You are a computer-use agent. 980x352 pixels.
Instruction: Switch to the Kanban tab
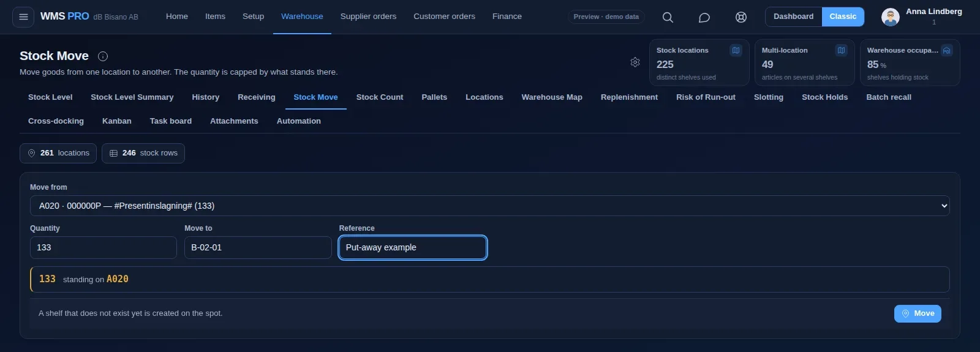pyautogui.click(x=116, y=121)
